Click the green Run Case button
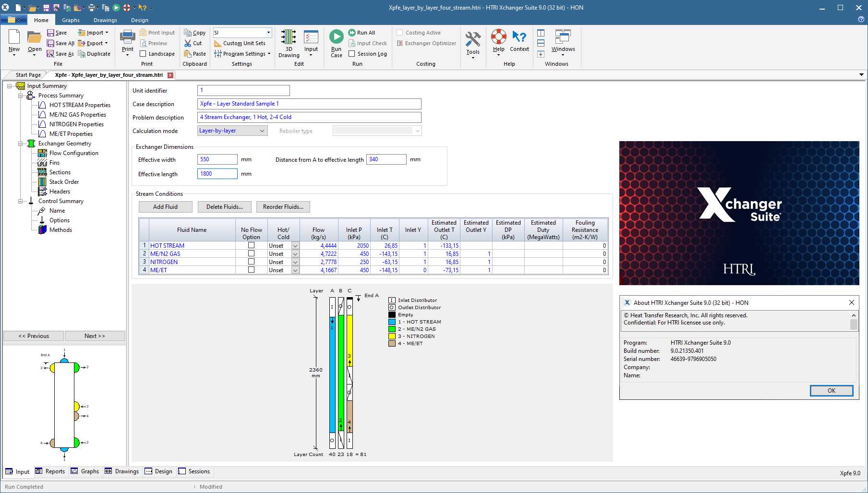The width and height of the screenshot is (868, 493). click(x=336, y=36)
